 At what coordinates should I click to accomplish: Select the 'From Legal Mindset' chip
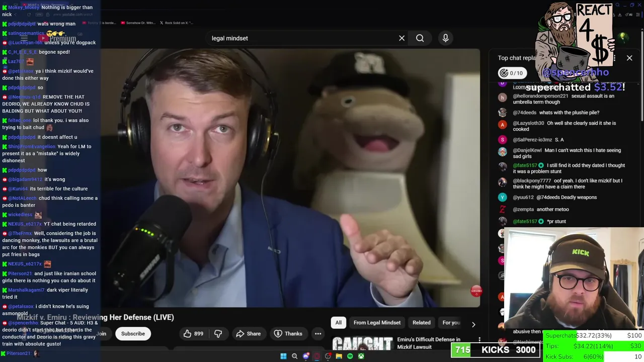pos(377,323)
